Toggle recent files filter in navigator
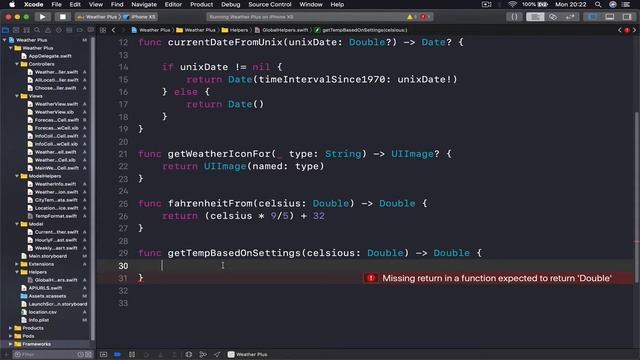640x360 pixels. (x=80, y=354)
